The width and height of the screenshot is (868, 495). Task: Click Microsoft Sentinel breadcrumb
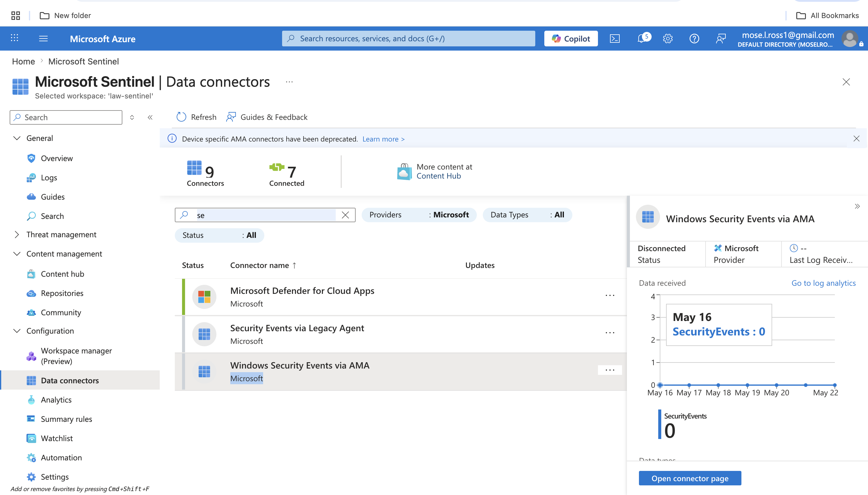83,61
